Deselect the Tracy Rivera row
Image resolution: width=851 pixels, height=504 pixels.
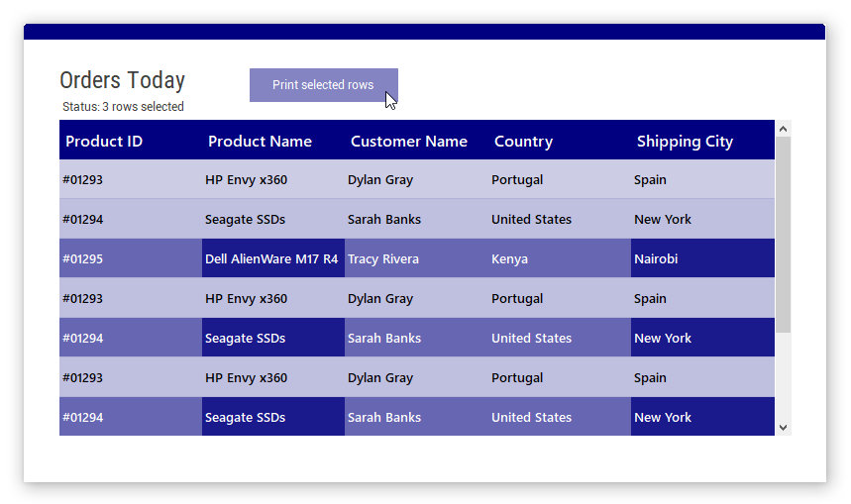click(x=383, y=258)
